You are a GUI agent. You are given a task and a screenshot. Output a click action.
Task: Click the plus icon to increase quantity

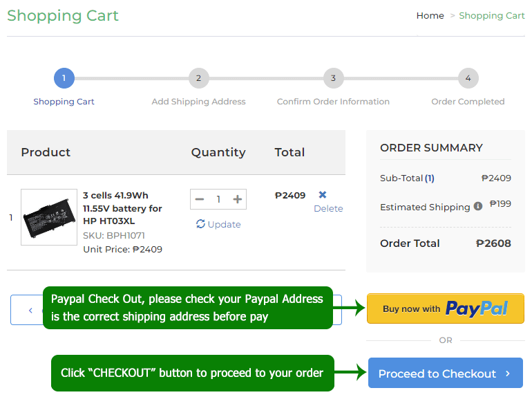[238, 199]
